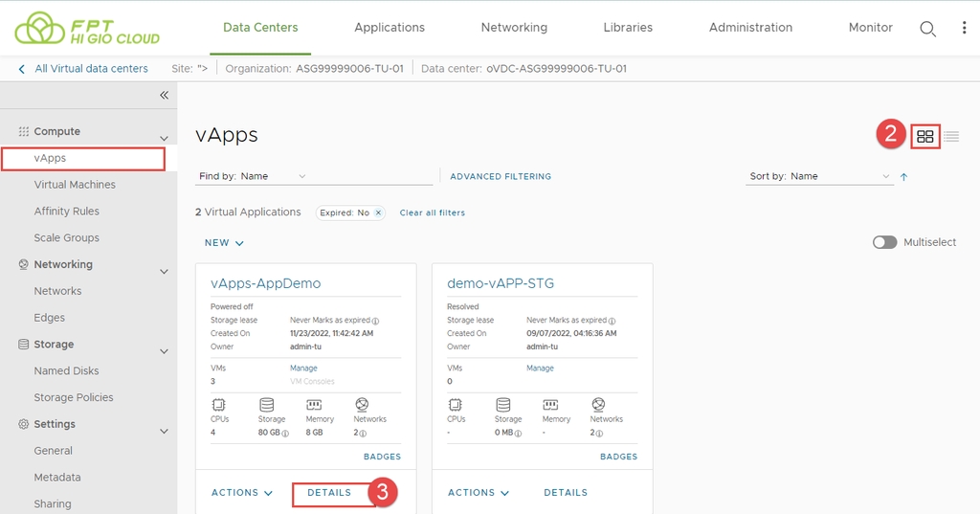Open the 'Sort by: Name' dropdown
Viewport: 980px width, 514px height.
point(818,176)
